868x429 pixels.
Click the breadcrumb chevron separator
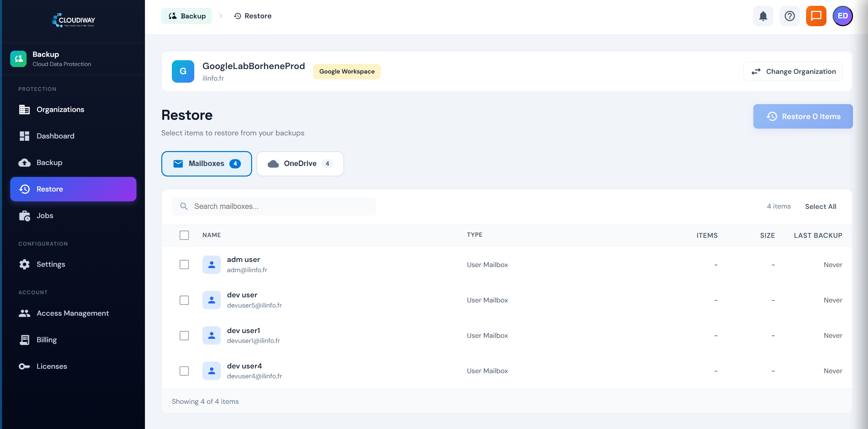coord(221,16)
